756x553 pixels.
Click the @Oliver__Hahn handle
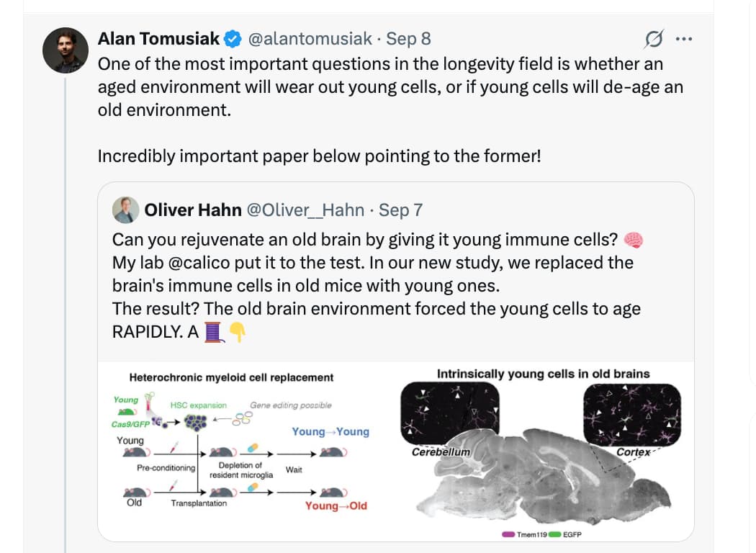[306, 210]
